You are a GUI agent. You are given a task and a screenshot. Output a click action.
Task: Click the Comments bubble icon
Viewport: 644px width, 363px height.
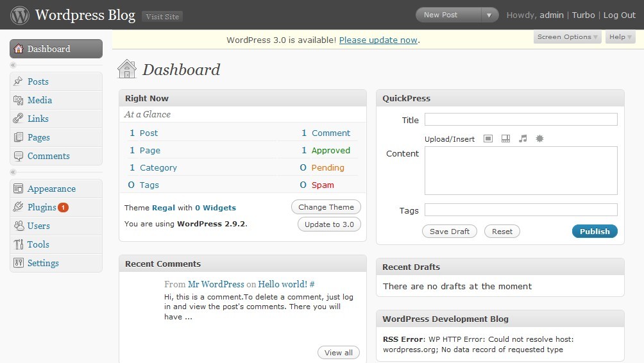point(18,156)
